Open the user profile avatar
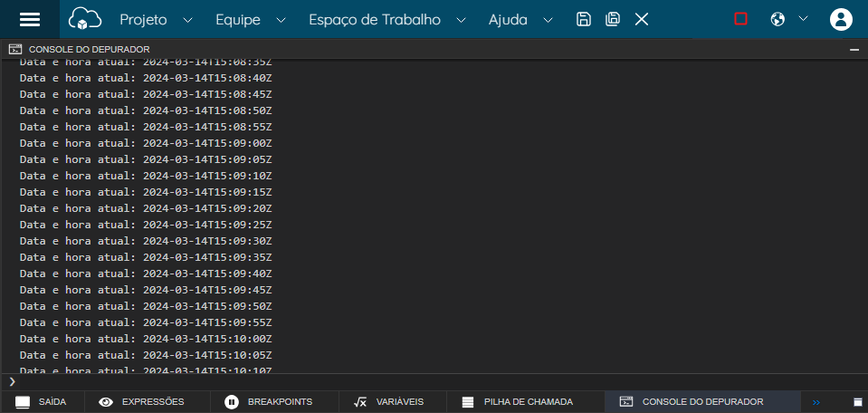The height and width of the screenshot is (413, 868). pos(841,19)
